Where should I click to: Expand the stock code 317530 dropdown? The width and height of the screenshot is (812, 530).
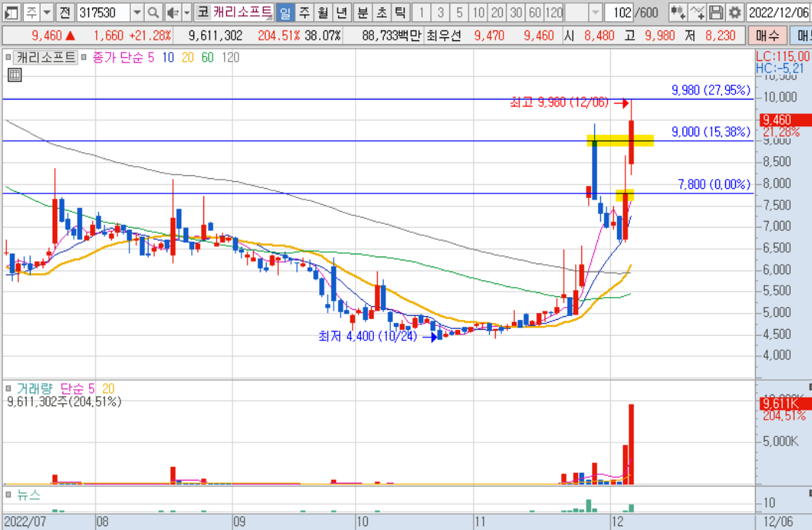pos(136,12)
